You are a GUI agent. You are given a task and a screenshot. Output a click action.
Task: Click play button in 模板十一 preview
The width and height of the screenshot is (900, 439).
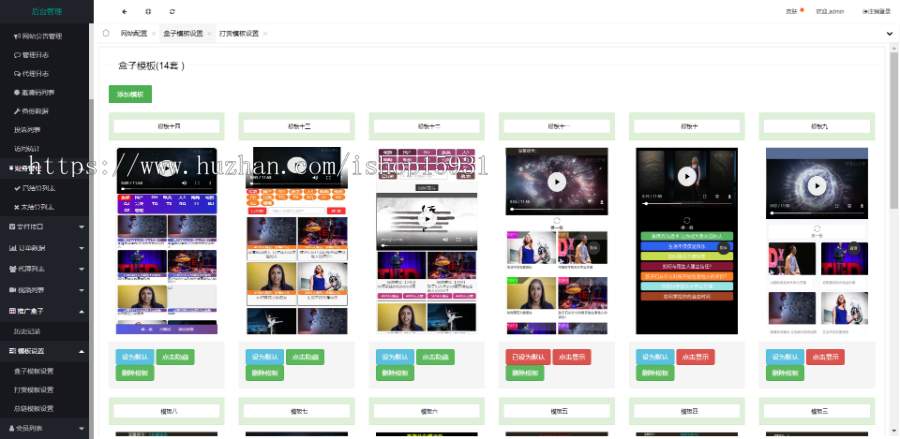(x=556, y=181)
